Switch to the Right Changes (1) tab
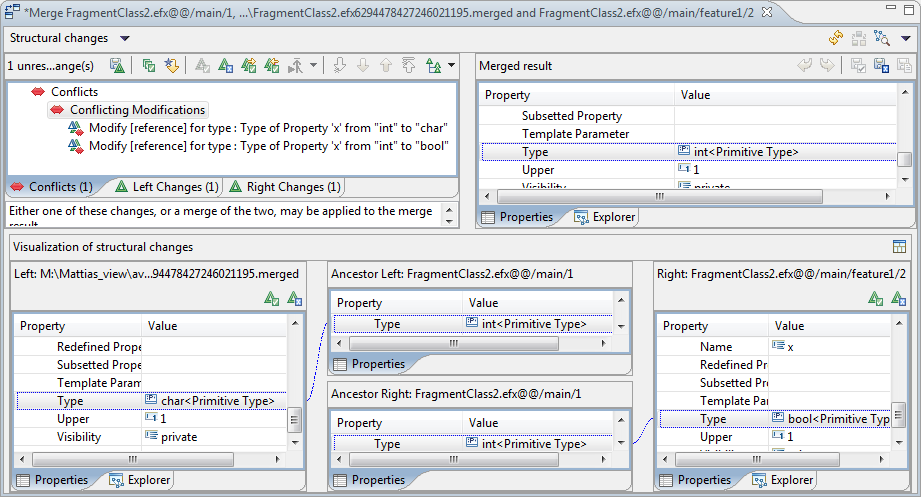Viewport: 921px width, 497px height. (285, 187)
